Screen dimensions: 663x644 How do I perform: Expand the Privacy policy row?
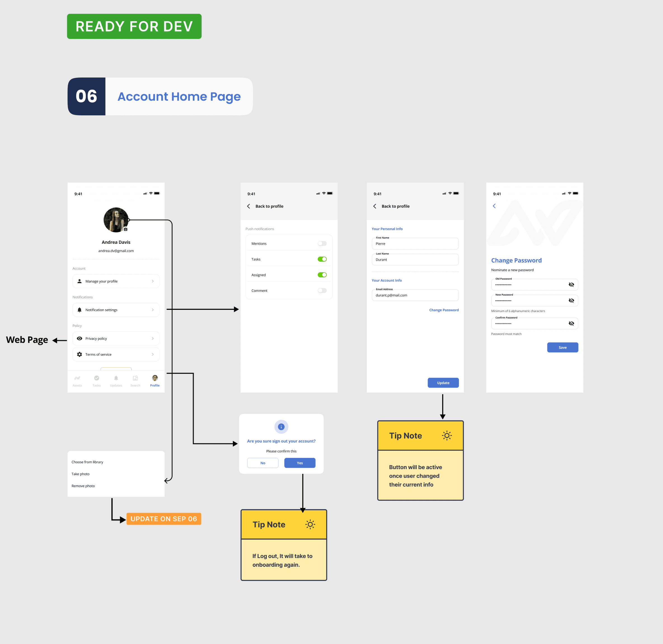tap(116, 339)
